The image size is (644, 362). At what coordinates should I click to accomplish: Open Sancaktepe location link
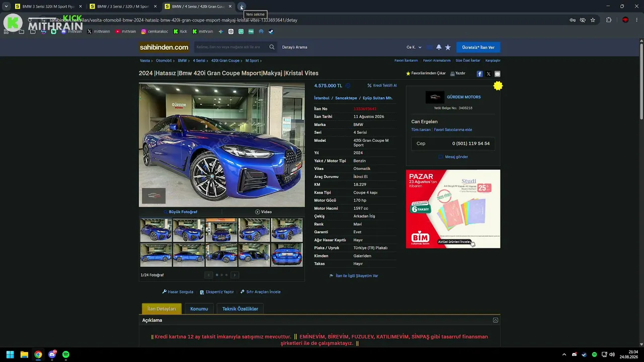point(346,98)
